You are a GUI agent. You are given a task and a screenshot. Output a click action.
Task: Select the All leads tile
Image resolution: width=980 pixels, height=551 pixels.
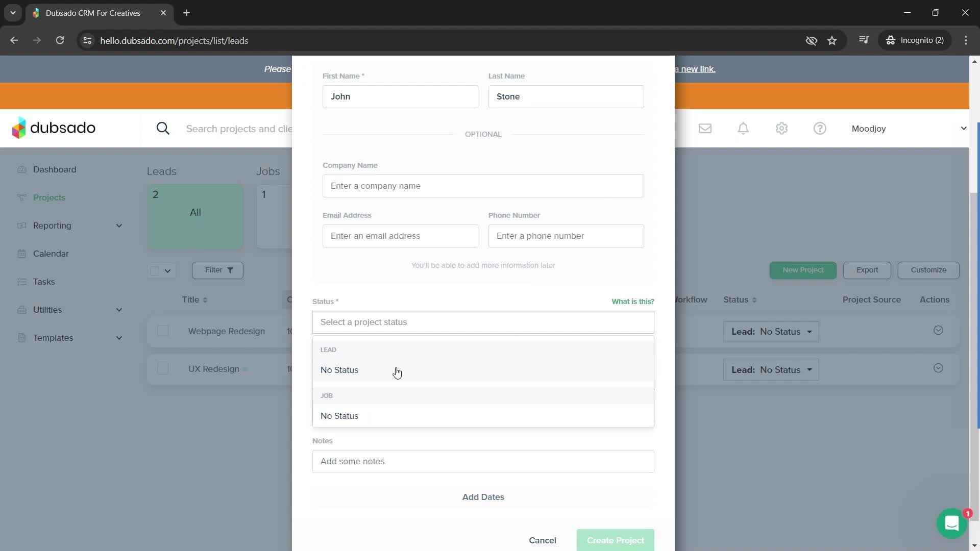click(x=195, y=216)
